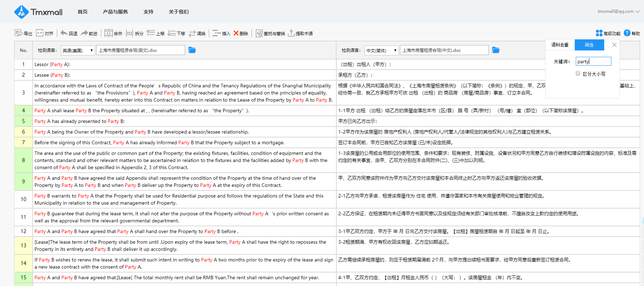Move row down with 下移

pyautogui.click(x=176, y=33)
